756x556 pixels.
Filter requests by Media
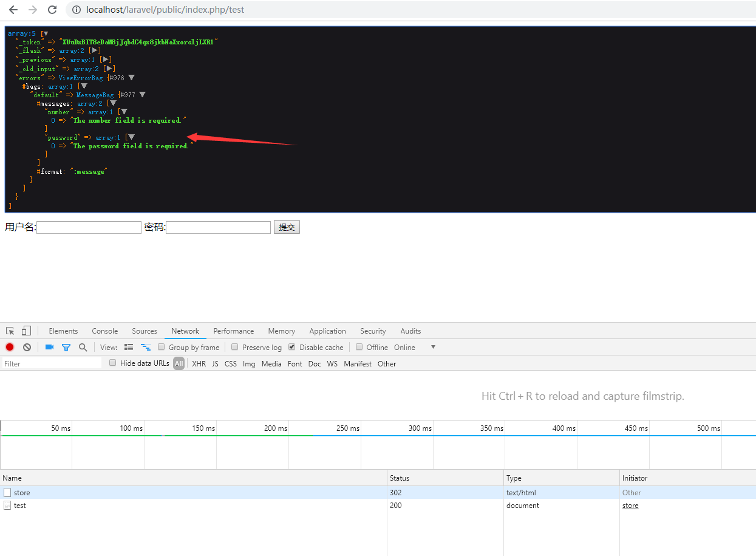[x=271, y=364]
